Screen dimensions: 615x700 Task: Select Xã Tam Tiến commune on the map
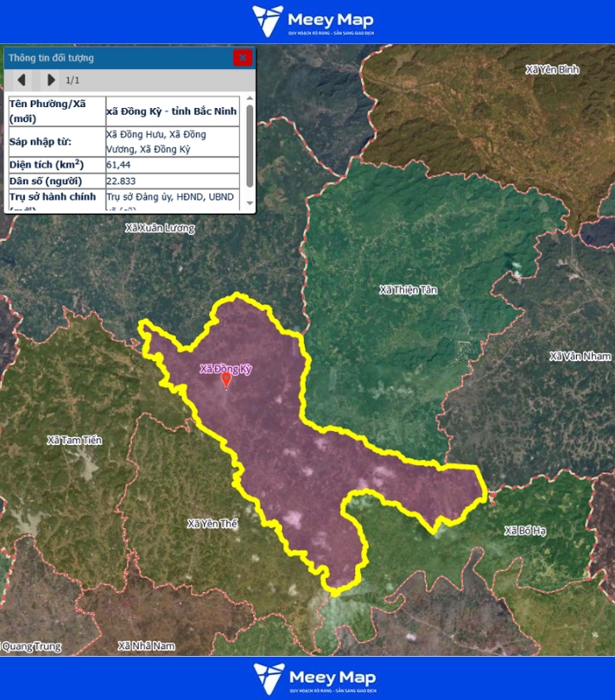tap(74, 440)
